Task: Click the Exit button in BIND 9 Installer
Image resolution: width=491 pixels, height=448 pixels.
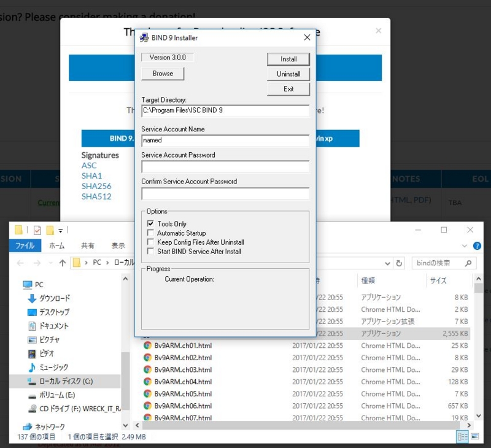Action: (288, 89)
